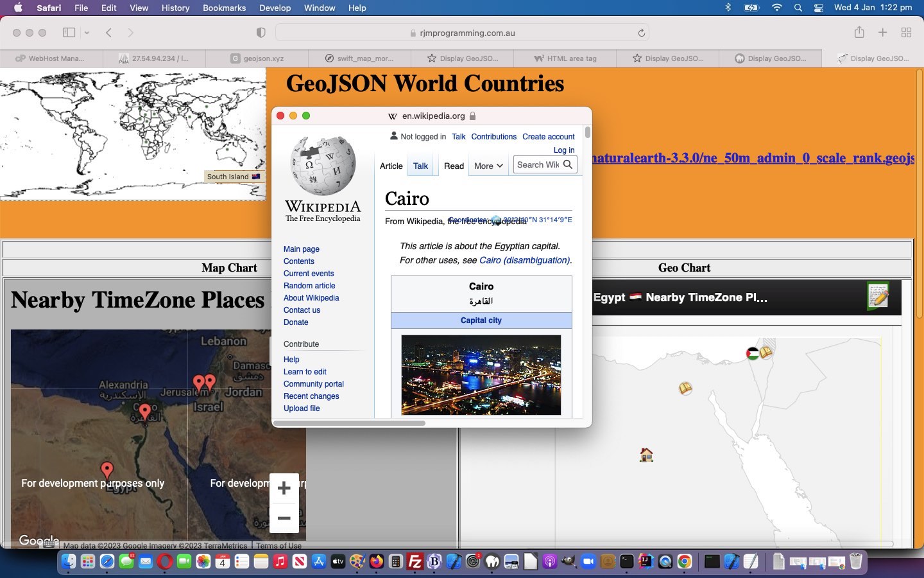Click the privacy shield icon in toolbar
The image size is (924, 578).
pyautogui.click(x=261, y=33)
